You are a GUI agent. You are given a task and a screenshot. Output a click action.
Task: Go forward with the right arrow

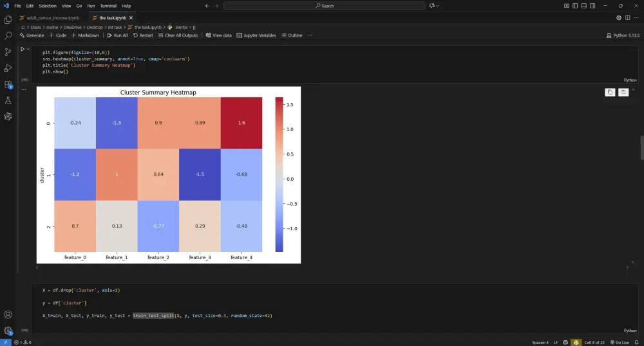point(216,6)
